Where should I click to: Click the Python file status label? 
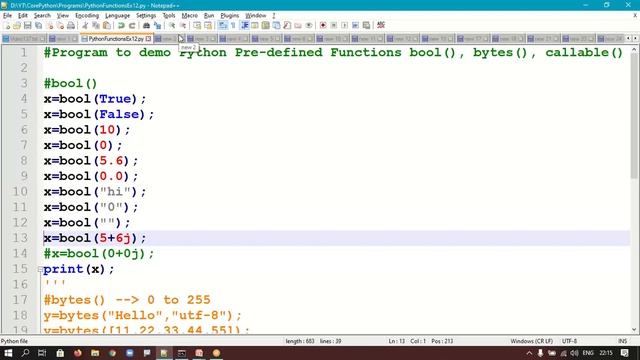pos(14,341)
